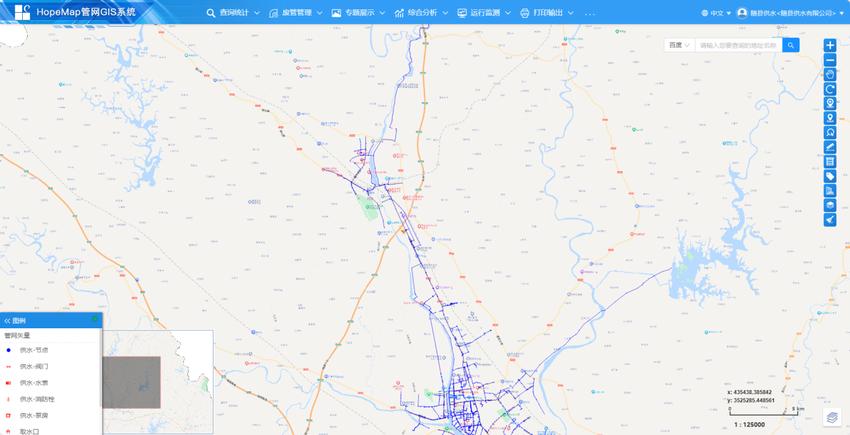Open the 运行监测 menu

tap(484, 13)
